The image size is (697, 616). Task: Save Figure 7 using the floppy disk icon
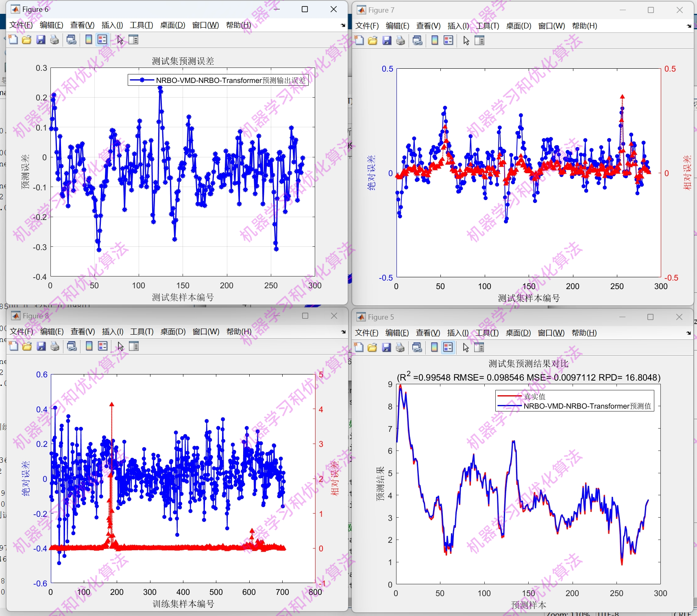387,40
